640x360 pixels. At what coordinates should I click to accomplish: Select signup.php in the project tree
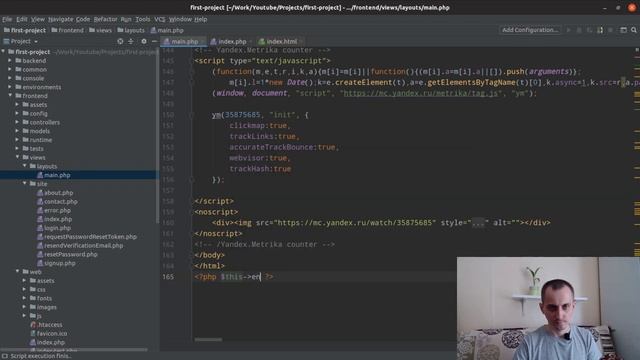(56, 263)
